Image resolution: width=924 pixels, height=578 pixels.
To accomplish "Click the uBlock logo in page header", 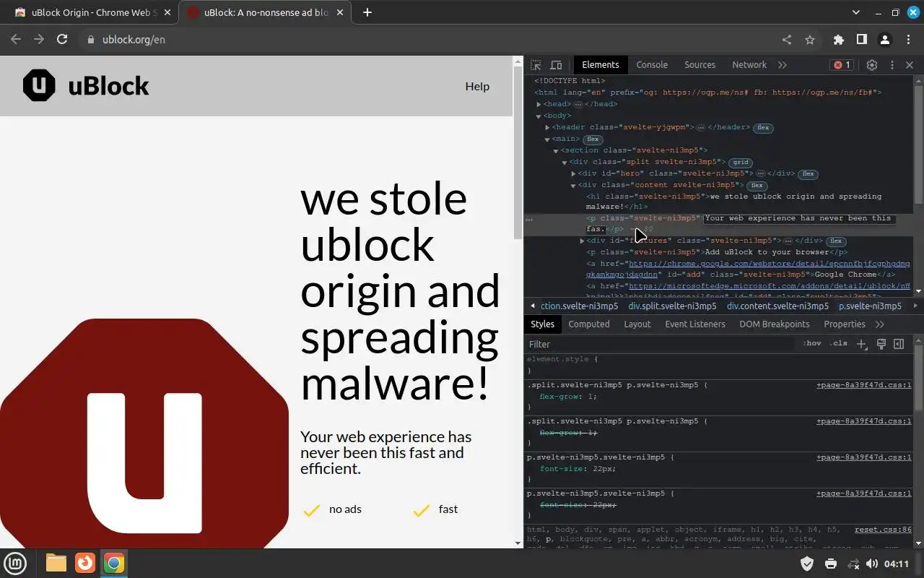I will pos(86,86).
